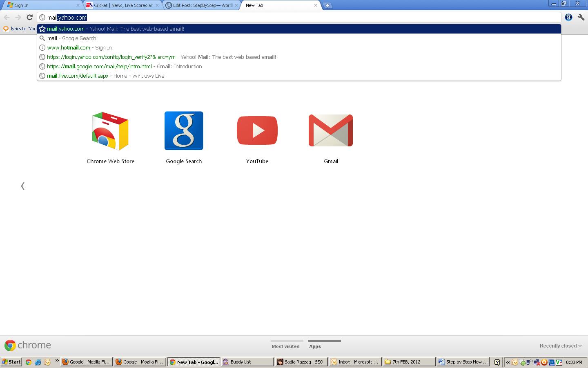Select the mail.live.com Windows Live suggestion
The image size is (588, 368).
tap(106, 76)
